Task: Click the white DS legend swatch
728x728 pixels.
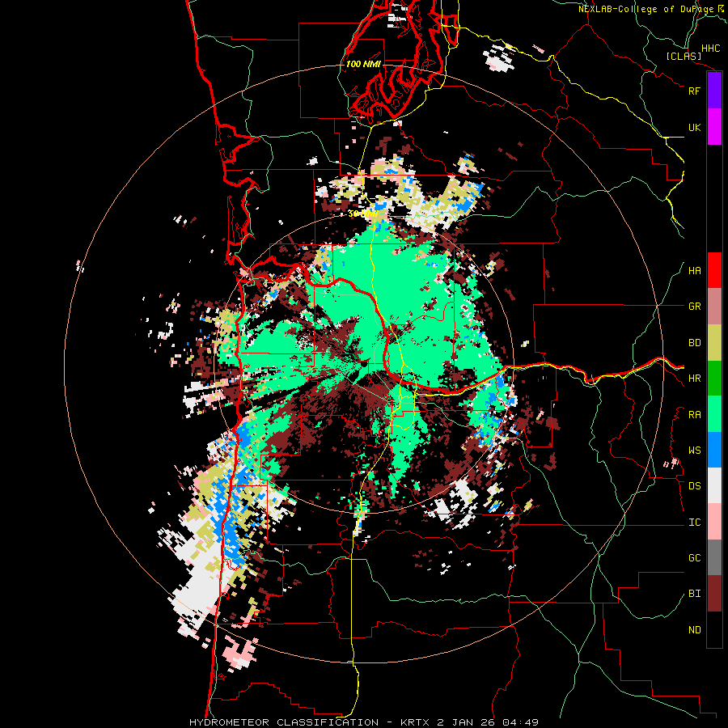Action: [x=714, y=485]
